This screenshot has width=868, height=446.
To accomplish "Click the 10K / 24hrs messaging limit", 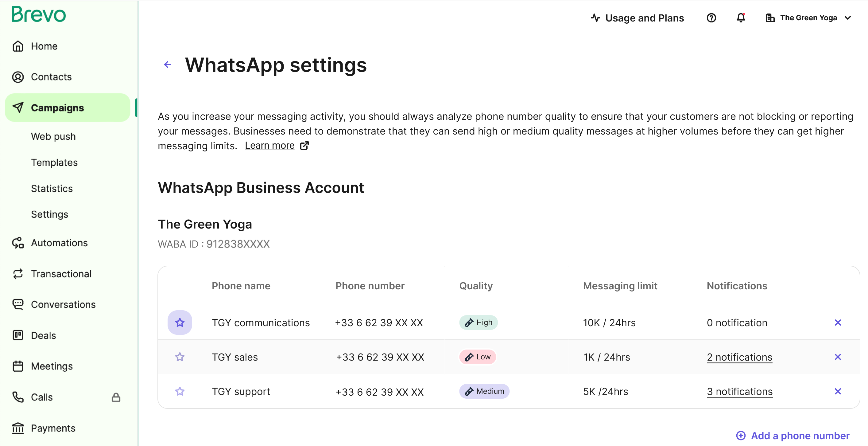I will click(x=609, y=323).
